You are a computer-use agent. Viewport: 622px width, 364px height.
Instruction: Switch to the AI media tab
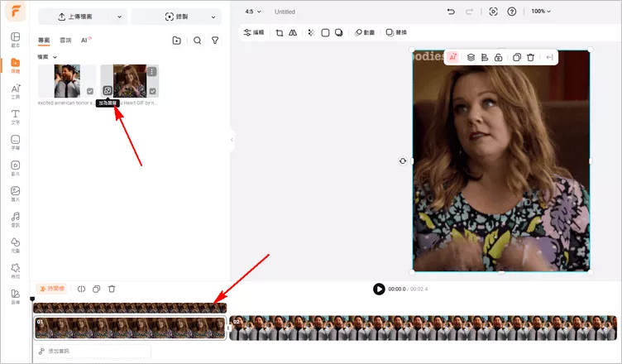pos(86,40)
